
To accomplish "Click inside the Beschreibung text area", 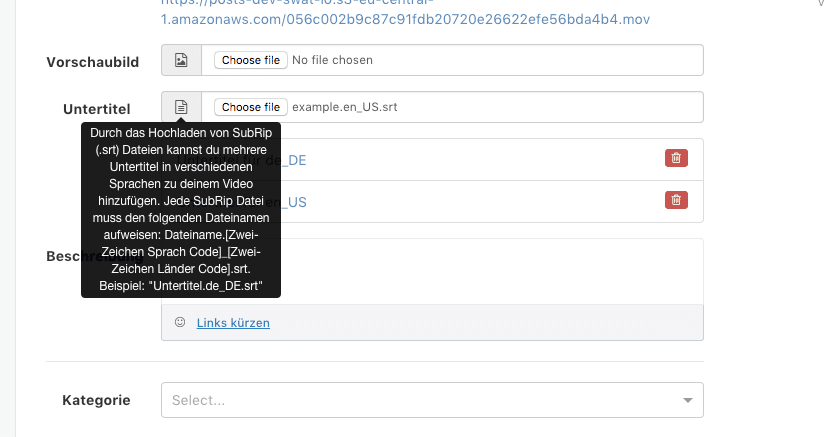I will (x=492, y=272).
